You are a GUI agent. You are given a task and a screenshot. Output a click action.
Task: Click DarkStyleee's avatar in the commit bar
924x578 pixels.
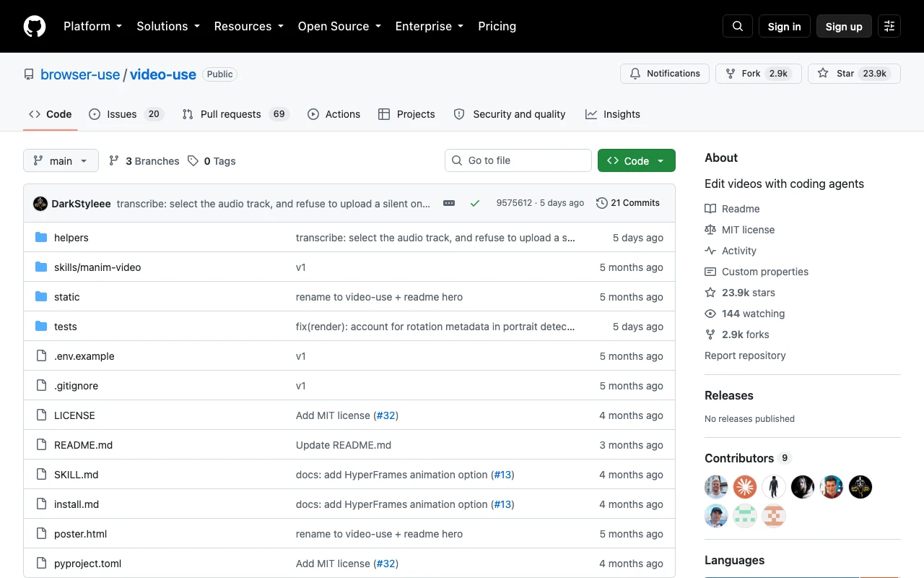pyautogui.click(x=40, y=204)
